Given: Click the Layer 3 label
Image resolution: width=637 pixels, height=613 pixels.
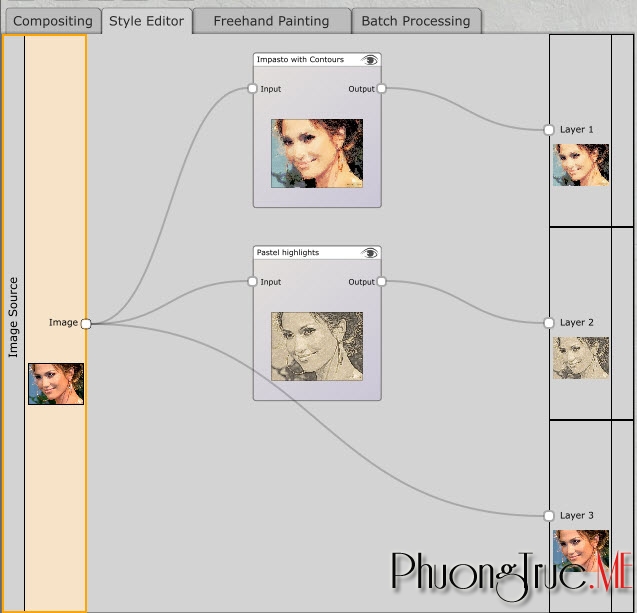Looking at the screenshot, I should coord(576,516).
